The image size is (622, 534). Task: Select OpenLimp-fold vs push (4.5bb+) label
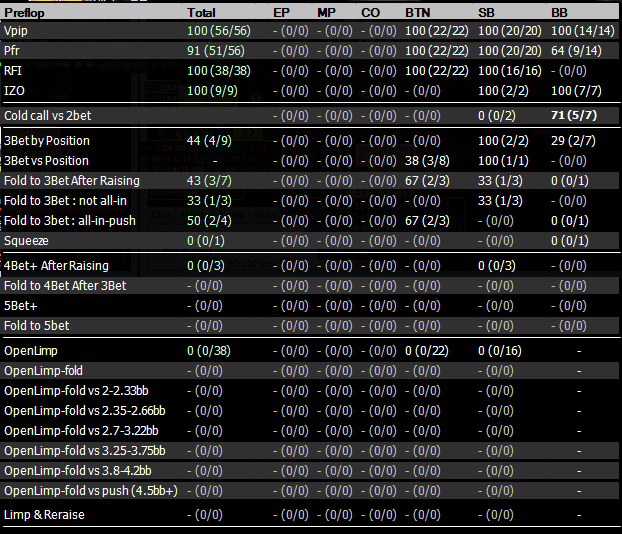click(91, 491)
